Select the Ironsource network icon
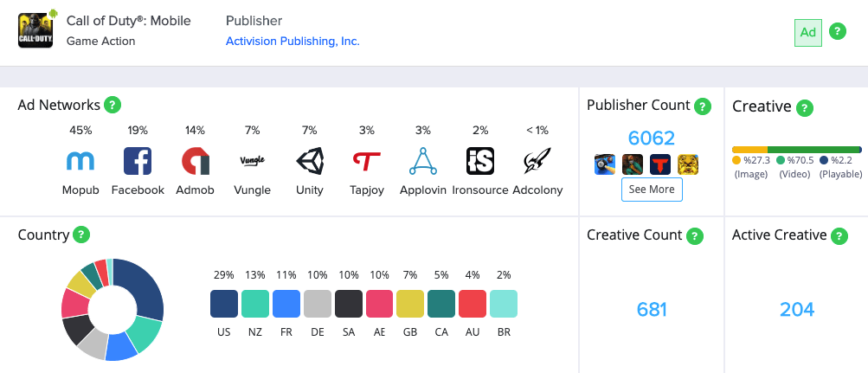 tap(480, 161)
